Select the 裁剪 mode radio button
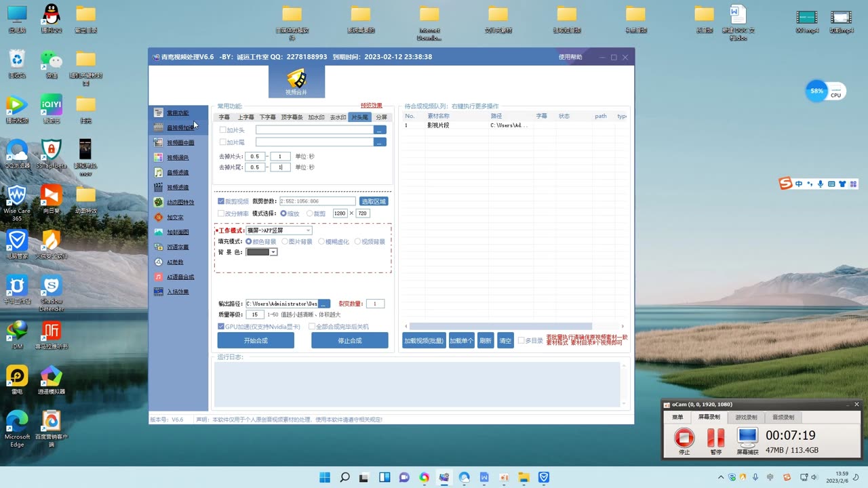This screenshot has width=868, height=488. tap(310, 213)
